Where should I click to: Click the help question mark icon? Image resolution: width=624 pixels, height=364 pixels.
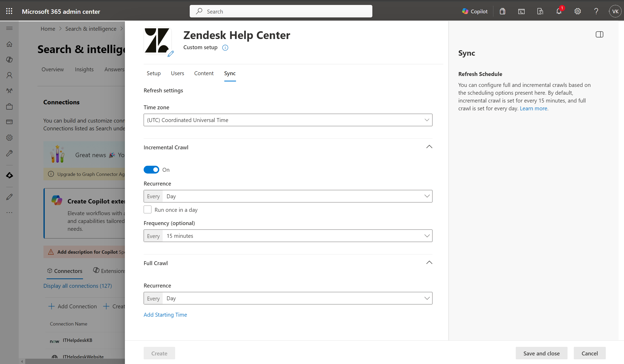pos(596,11)
